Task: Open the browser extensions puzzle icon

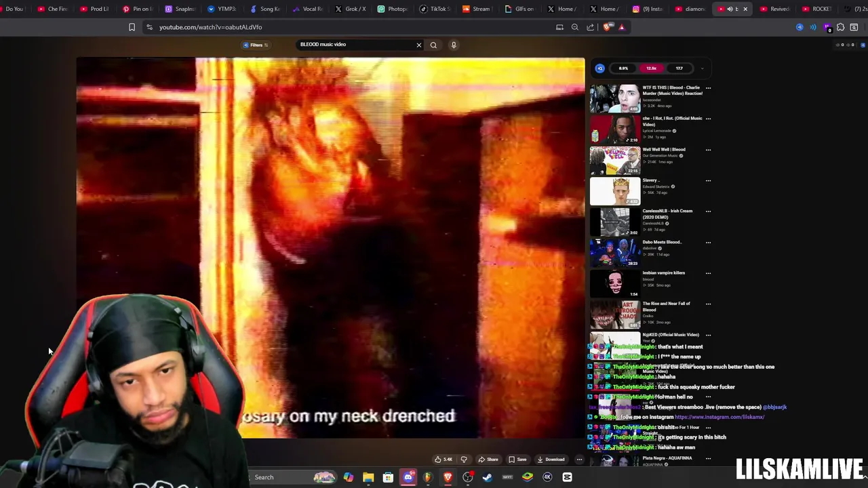Action: coord(840,27)
